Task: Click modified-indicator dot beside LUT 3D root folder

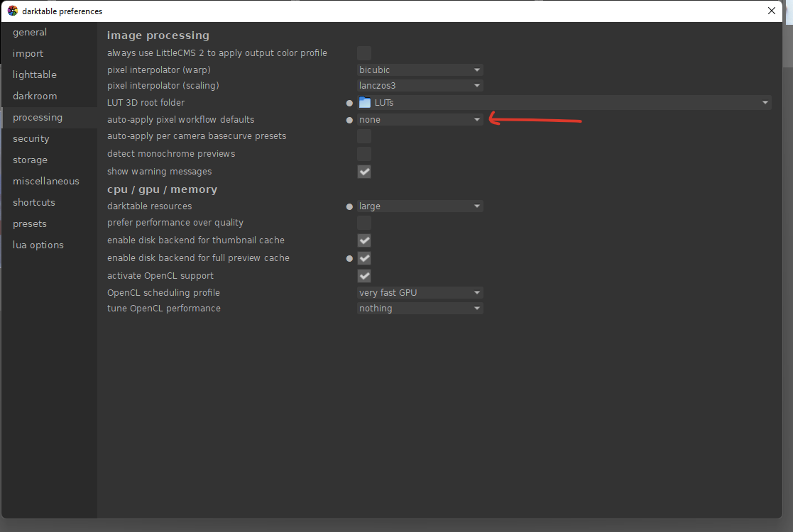Action: pyautogui.click(x=349, y=103)
